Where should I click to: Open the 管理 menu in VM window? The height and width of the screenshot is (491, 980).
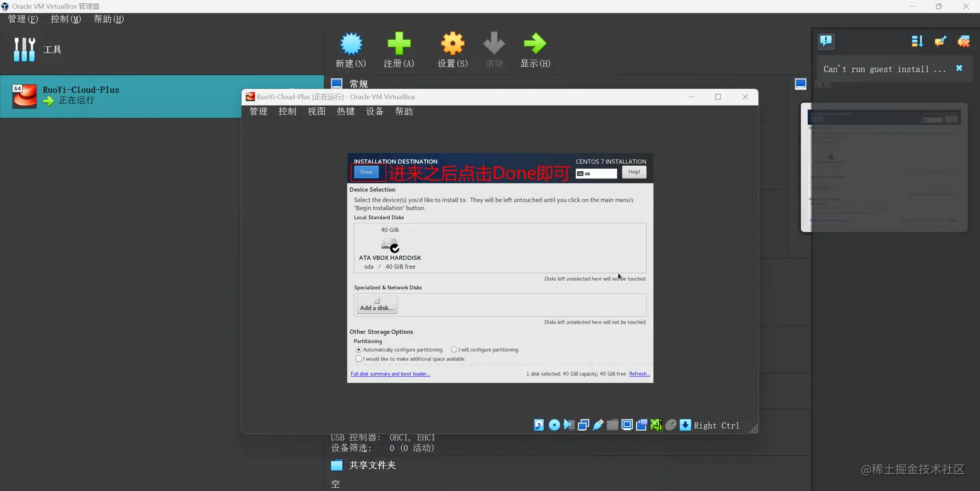[x=259, y=112]
